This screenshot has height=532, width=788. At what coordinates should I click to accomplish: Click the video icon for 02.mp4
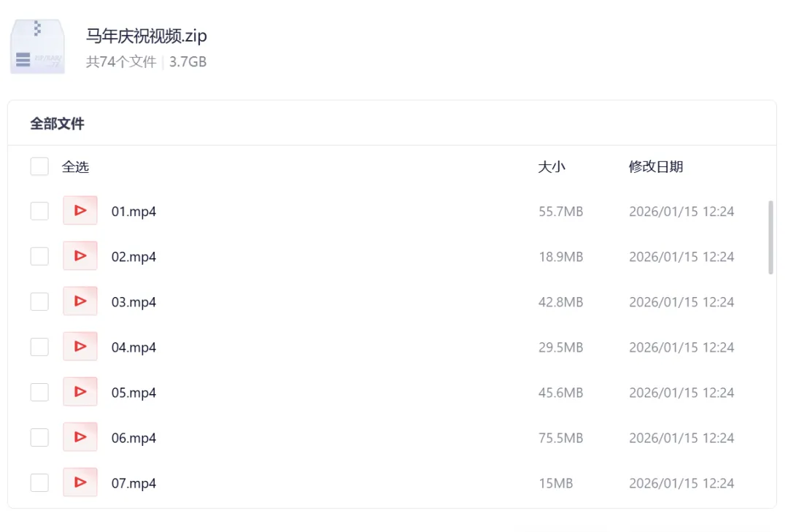[80, 256]
